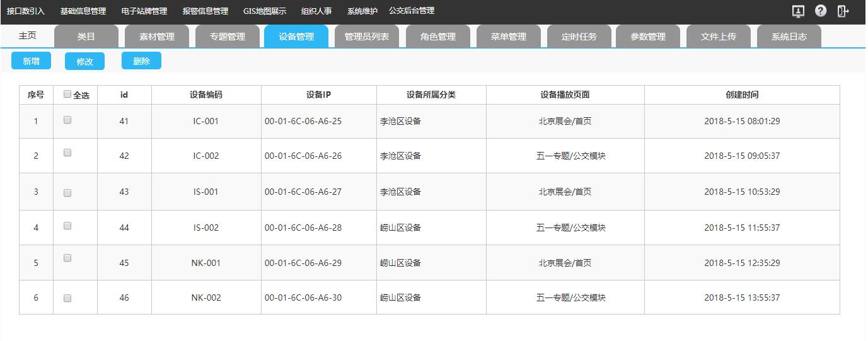This screenshot has width=868, height=341.
Task: Click the 新增 add button
Action: tap(31, 61)
